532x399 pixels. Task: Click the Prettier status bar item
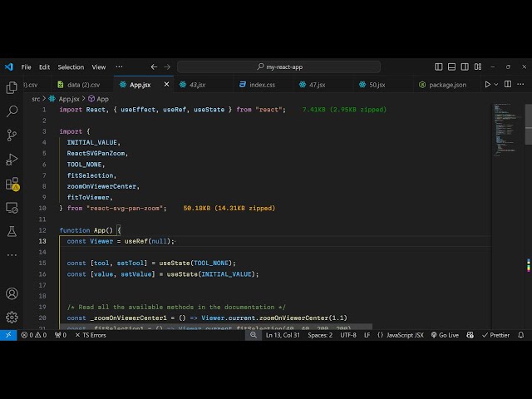pos(496,335)
